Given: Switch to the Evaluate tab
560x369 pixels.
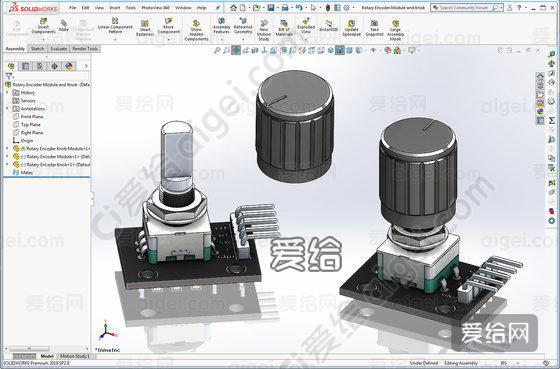Looking at the screenshot, I should point(59,49).
